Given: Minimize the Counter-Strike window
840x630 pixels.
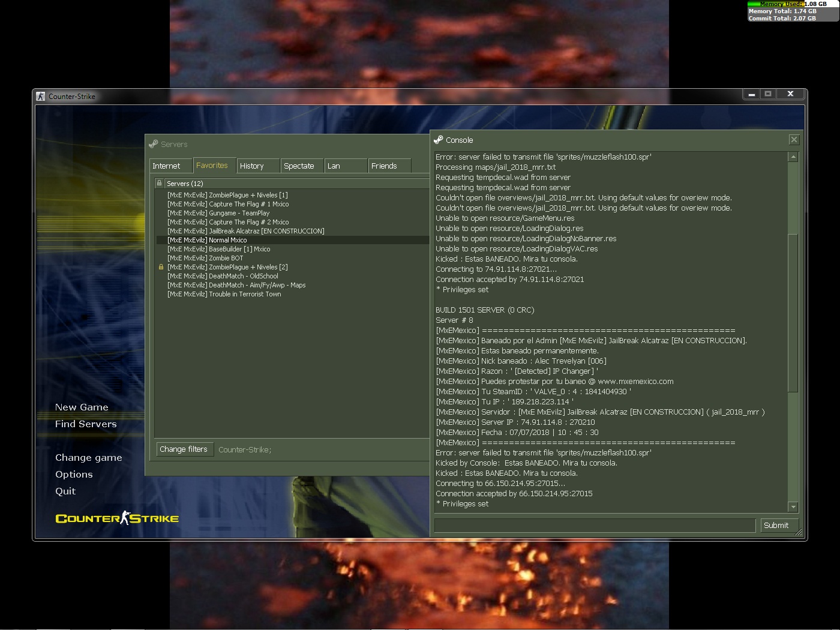Looking at the screenshot, I should click(751, 94).
